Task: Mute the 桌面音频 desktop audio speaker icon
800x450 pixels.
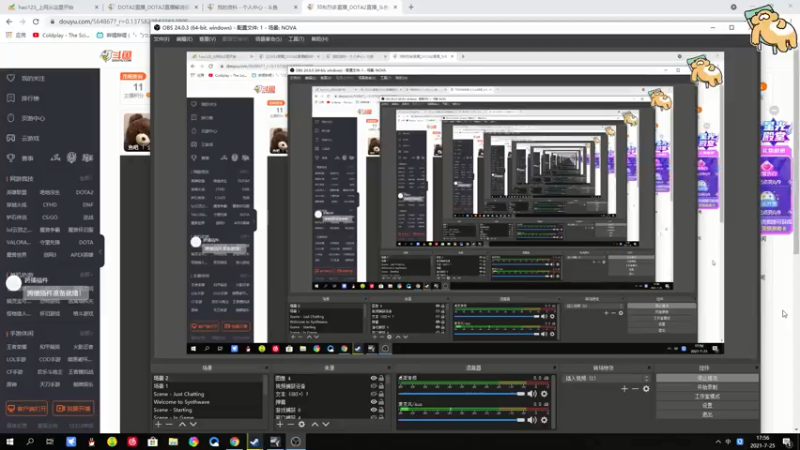Action: click(x=532, y=394)
